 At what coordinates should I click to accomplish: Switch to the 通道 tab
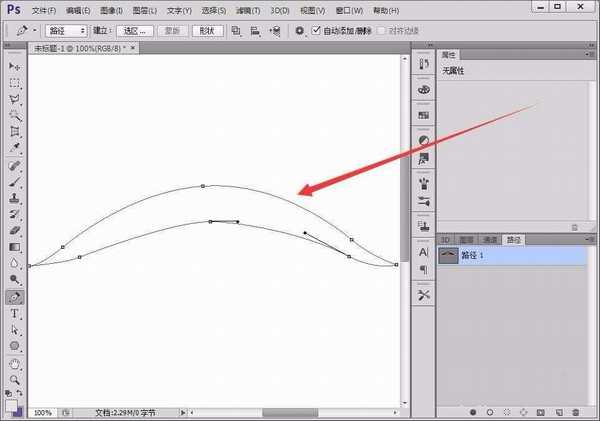[x=489, y=239]
